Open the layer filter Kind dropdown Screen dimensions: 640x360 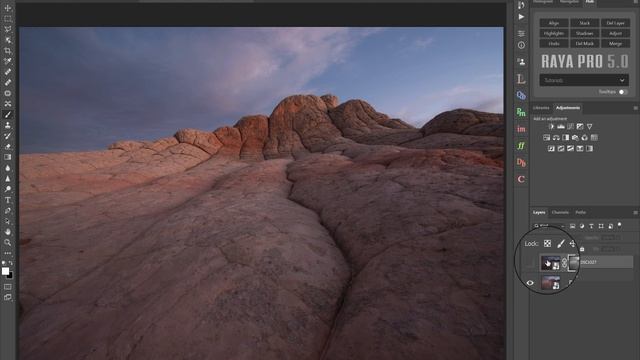549,226
